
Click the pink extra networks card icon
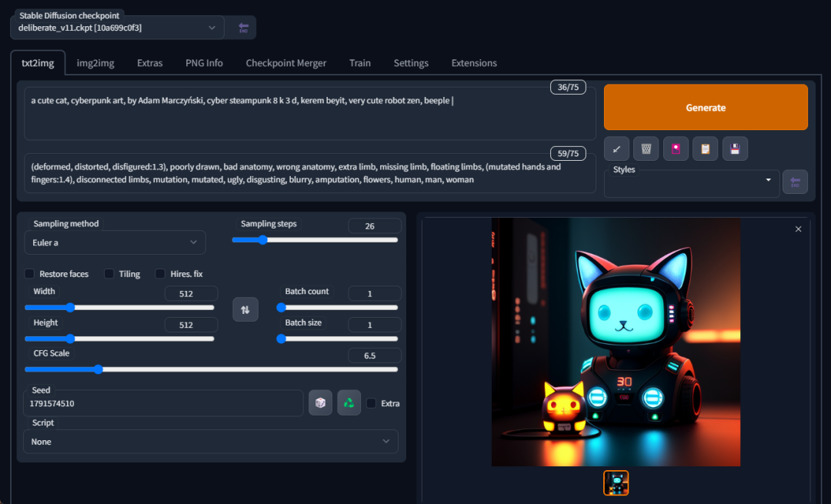pyautogui.click(x=676, y=149)
